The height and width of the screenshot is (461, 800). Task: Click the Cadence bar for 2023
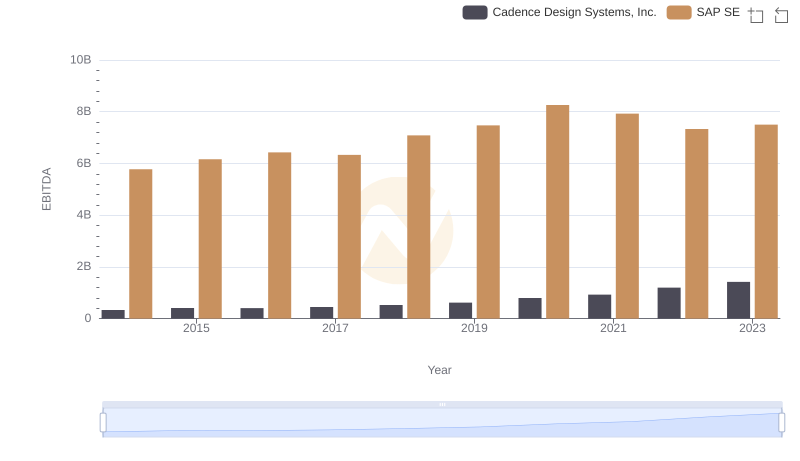click(738, 300)
